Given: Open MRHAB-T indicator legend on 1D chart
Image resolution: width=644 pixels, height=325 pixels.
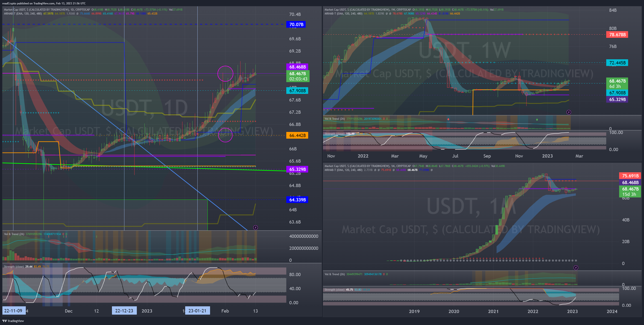Looking at the screenshot, I should click(23, 14).
